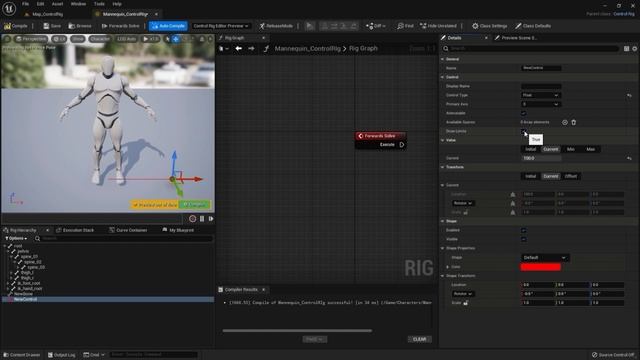This screenshot has height=360, width=640.
Task: Click the Forwards Solve toolbar button
Action: 120,26
